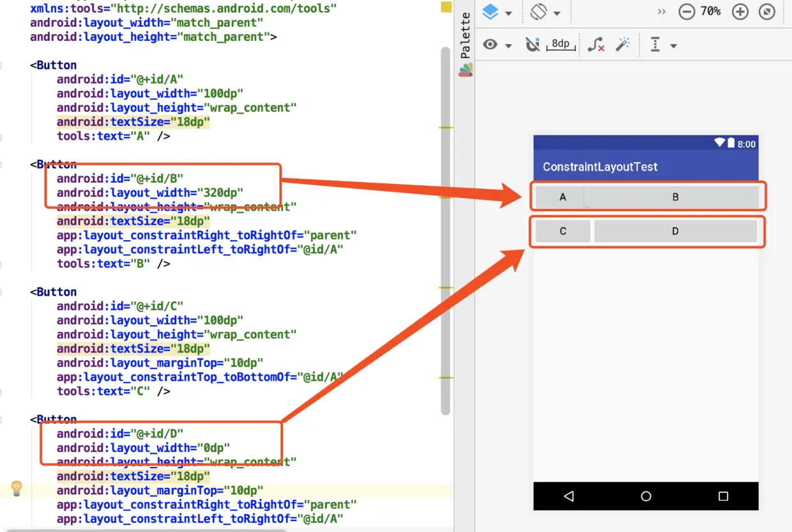Click the xmlns:tools schema line

(x=183, y=9)
